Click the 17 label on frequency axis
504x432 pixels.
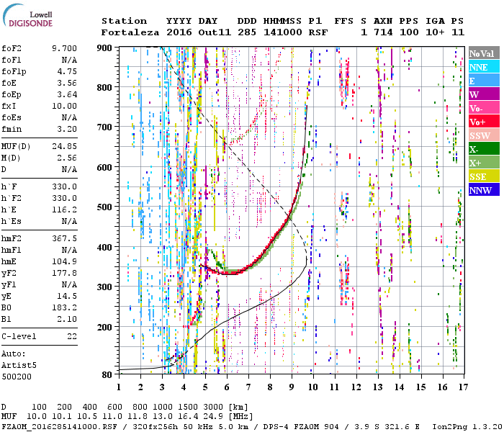(x=463, y=387)
